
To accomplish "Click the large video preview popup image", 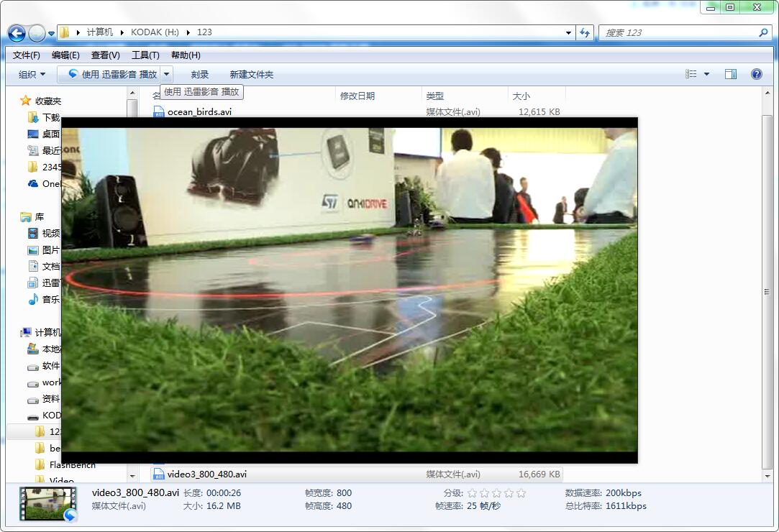I will pos(350,290).
